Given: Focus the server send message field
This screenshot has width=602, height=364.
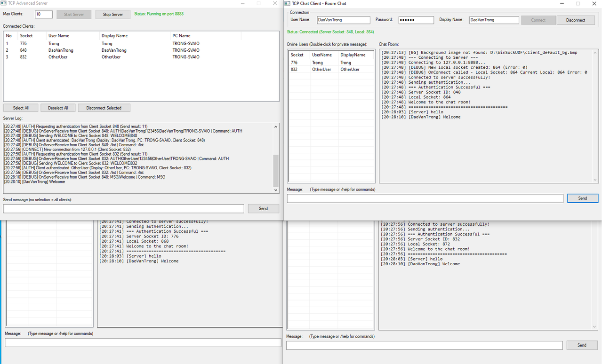Looking at the screenshot, I should (x=124, y=208).
